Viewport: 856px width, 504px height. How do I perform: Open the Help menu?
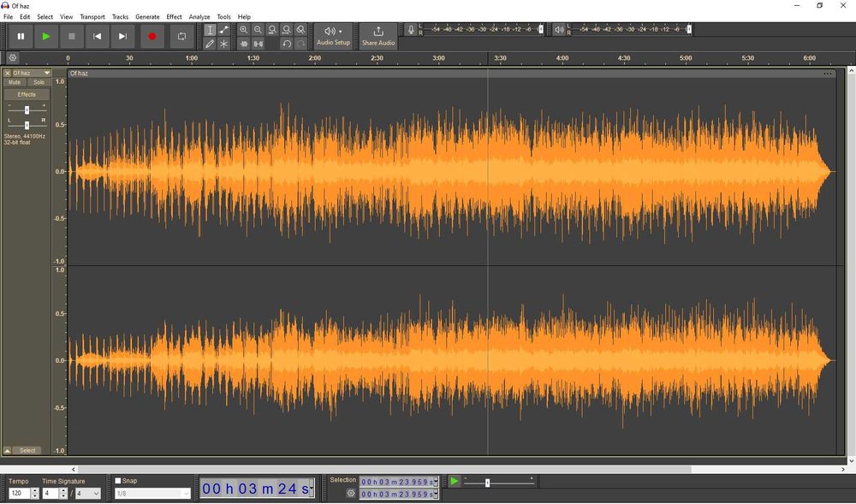tap(244, 17)
